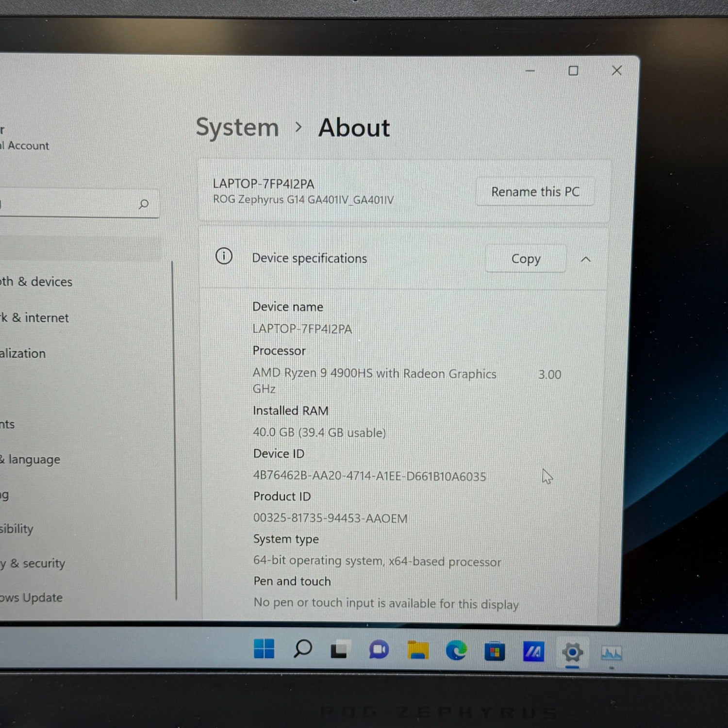Launch Microsoft Edge browser
The width and height of the screenshot is (728, 728).
[456, 651]
